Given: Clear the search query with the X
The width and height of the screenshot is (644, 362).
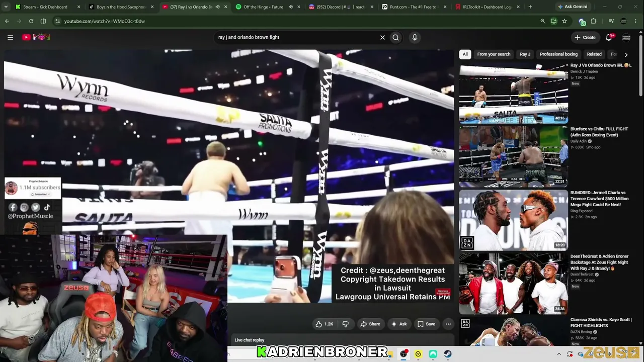Looking at the screenshot, I should click(x=382, y=37).
